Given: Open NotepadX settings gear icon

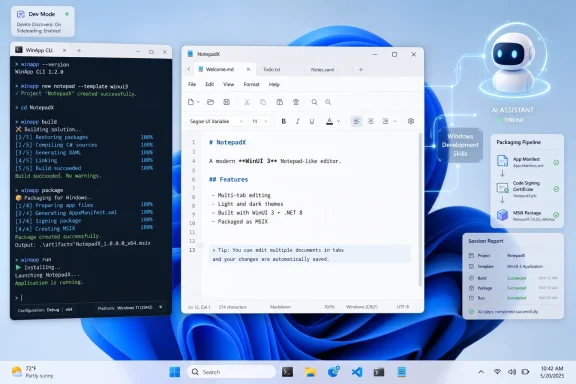Looking at the screenshot, I should click(411, 121).
